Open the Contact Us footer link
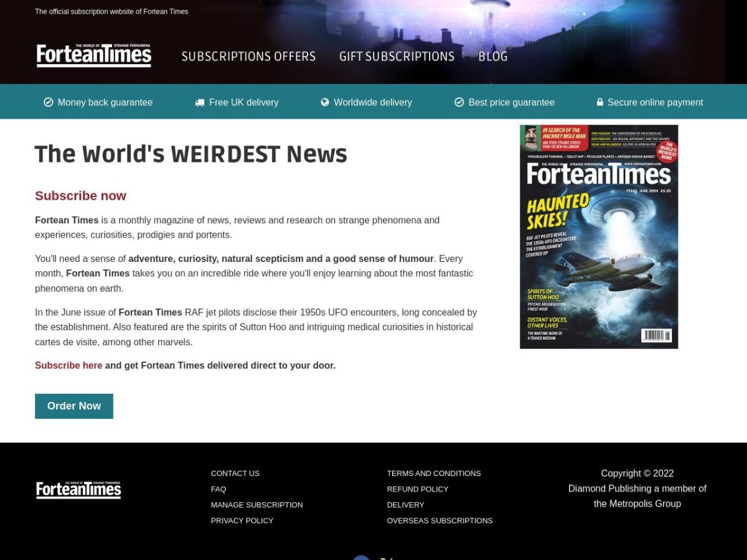The image size is (747, 560). [x=235, y=473]
